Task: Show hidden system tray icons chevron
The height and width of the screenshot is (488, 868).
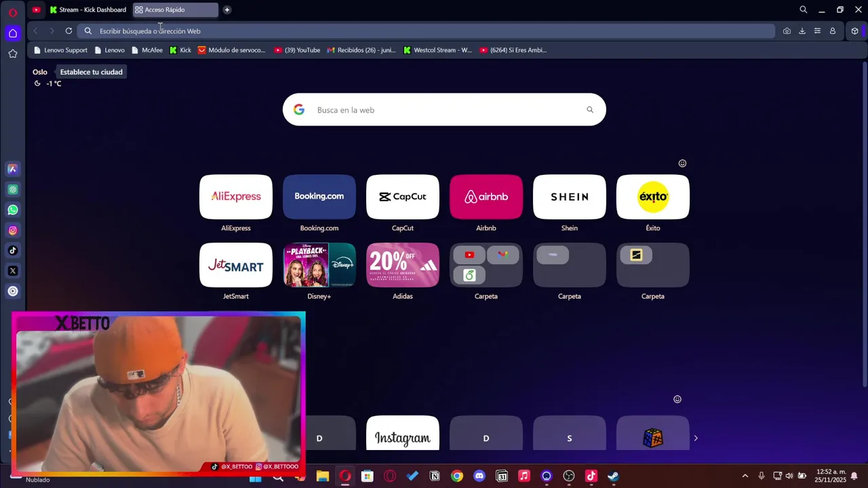Action: coord(745,476)
